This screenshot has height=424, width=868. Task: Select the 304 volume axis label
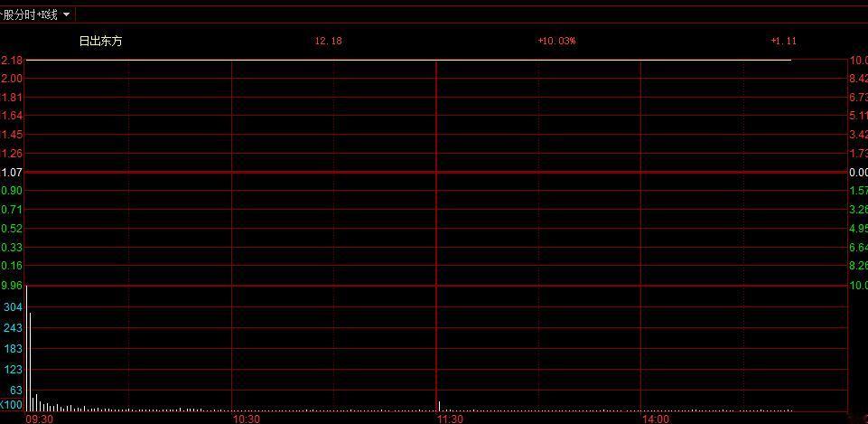13,307
